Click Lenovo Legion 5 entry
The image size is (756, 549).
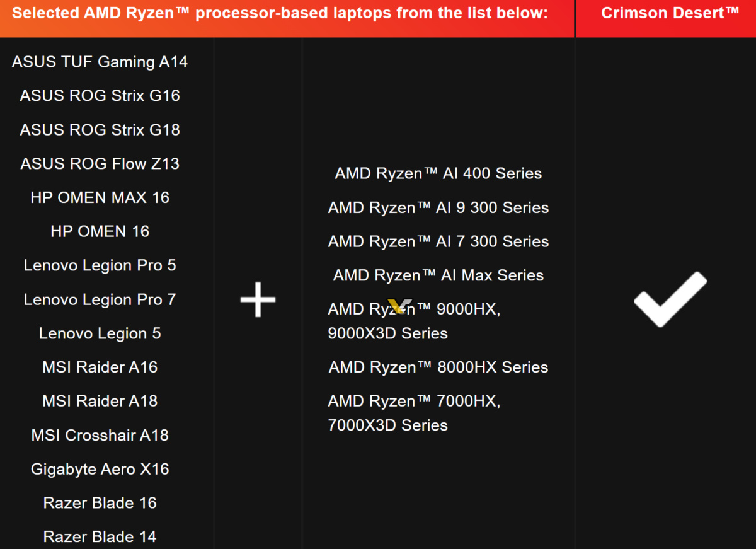tap(100, 333)
